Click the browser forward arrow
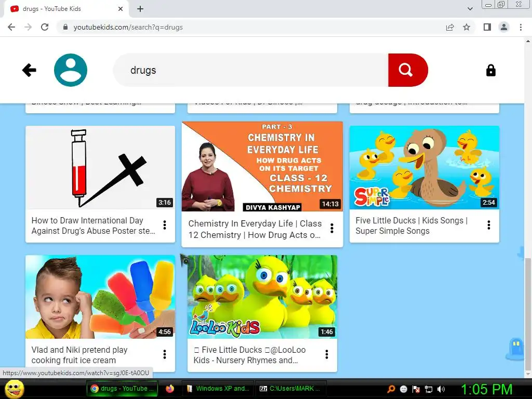The image size is (532, 399). 28,27
